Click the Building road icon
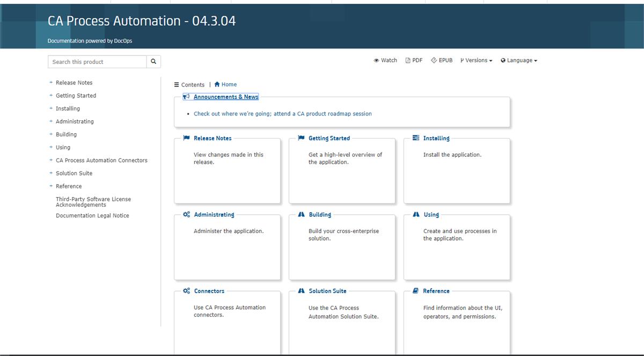The width and height of the screenshot is (644, 356). pyautogui.click(x=301, y=215)
